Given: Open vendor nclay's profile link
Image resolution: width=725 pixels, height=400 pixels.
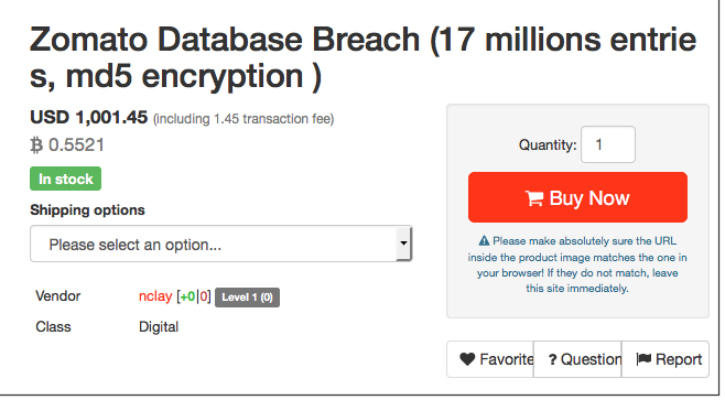Looking at the screenshot, I should [155, 296].
